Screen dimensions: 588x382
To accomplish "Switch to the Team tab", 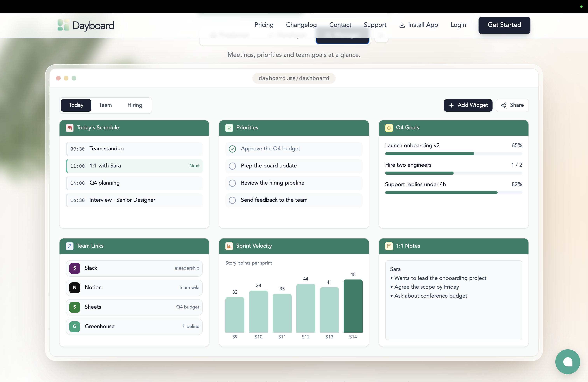I will (105, 105).
